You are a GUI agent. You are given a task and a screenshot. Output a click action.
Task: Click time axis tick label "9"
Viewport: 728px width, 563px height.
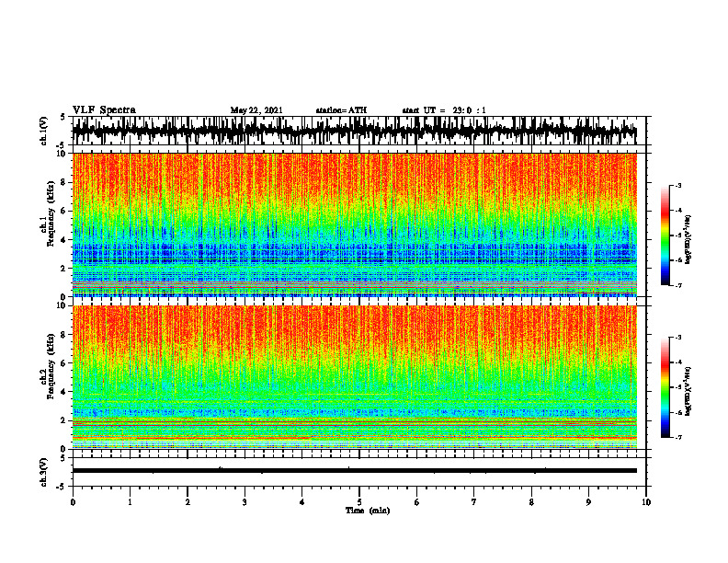pyautogui.click(x=588, y=502)
